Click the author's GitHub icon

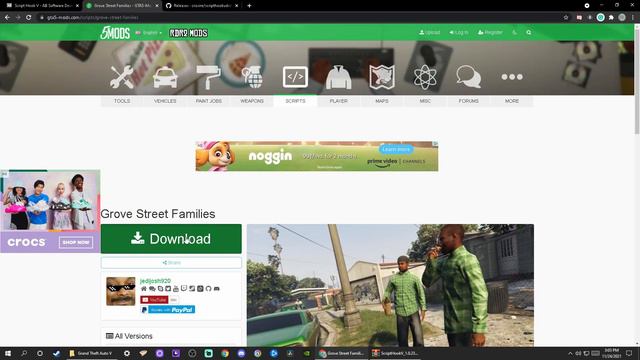208,289
